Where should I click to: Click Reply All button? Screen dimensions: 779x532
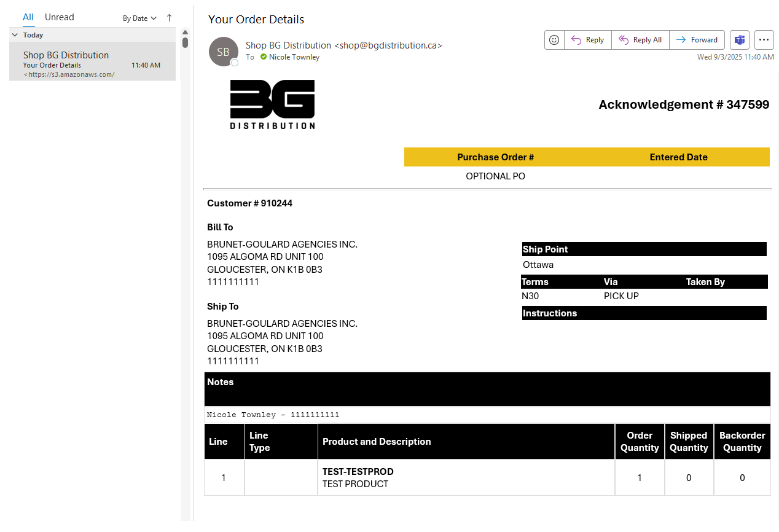coord(640,40)
